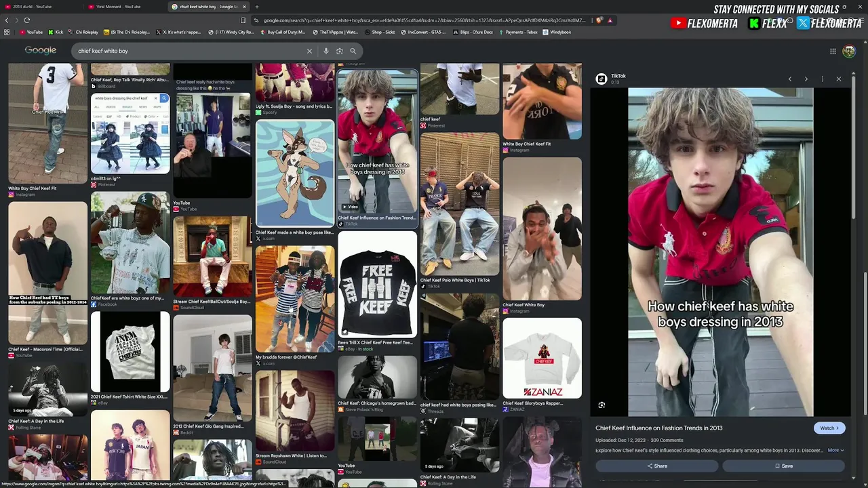
Task: Click the magnifier search icon
Action: click(x=353, y=51)
